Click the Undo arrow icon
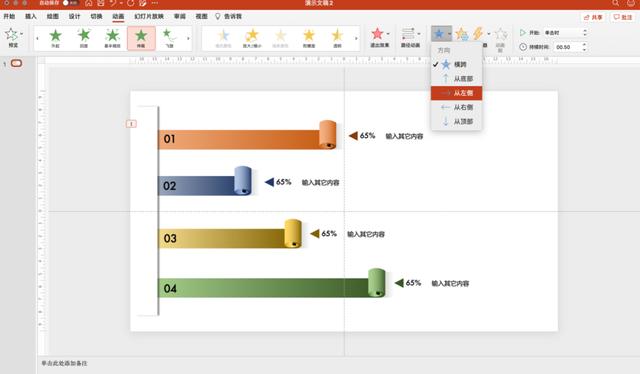 pos(112,3)
